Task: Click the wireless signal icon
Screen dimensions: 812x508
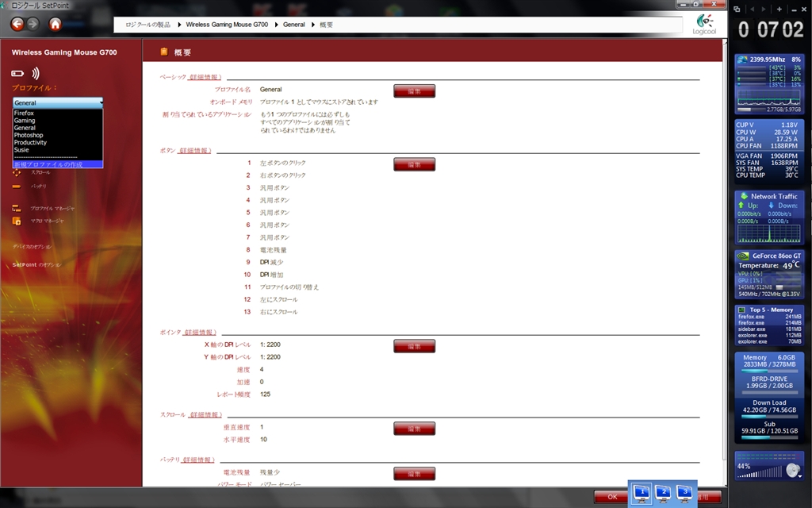Action: click(35, 73)
